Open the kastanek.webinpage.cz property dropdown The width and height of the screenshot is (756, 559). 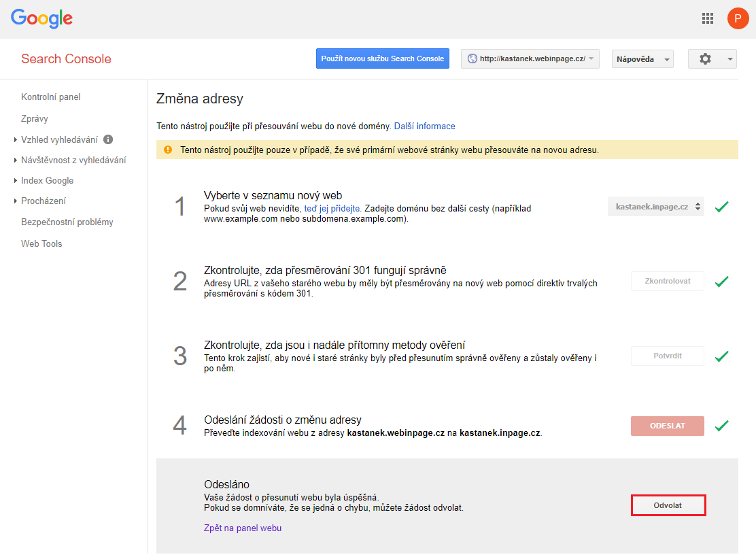coord(530,59)
